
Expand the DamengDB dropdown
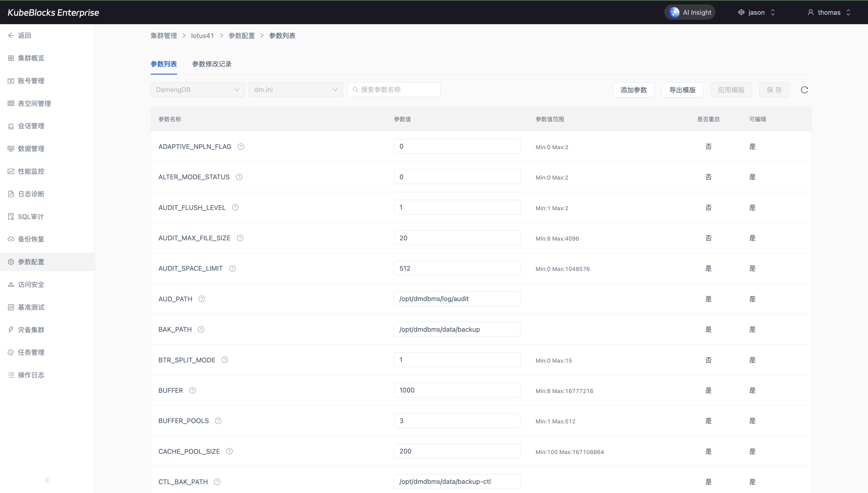pyautogui.click(x=198, y=90)
